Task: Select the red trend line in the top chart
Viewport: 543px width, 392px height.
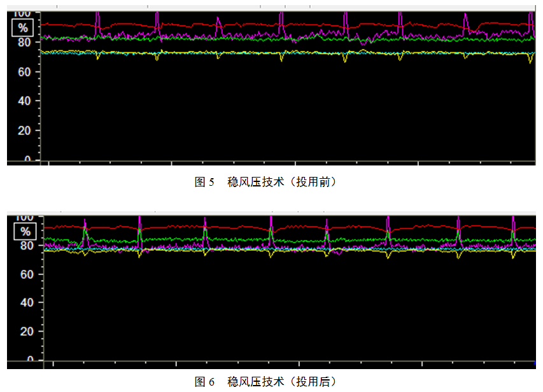Action: [x=255, y=24]
